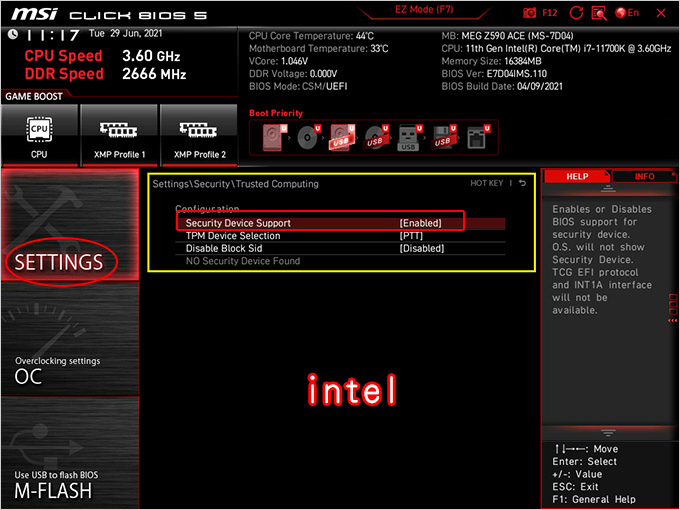Click the BIOS Mode: CSM/UEFI text
Viewport: 680px width, 510px height.
(x=298, y=86)
